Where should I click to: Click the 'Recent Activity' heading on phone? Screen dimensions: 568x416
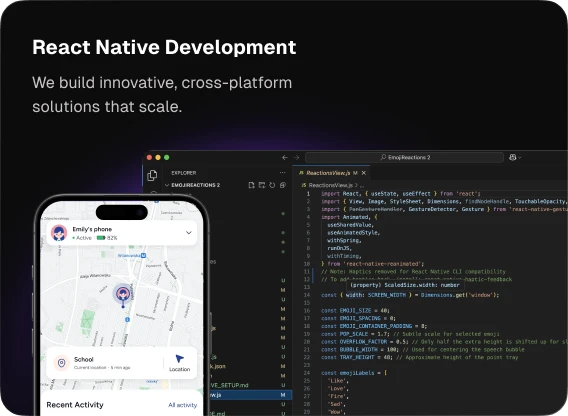pyautogui.click(x=75, y=405)
